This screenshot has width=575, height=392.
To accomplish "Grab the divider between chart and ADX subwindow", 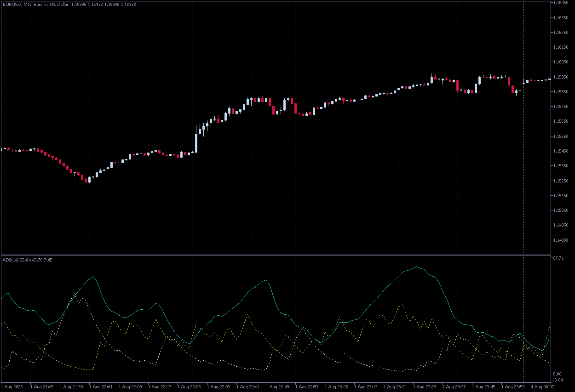I will pyautogui.click(x=276, y=255).
